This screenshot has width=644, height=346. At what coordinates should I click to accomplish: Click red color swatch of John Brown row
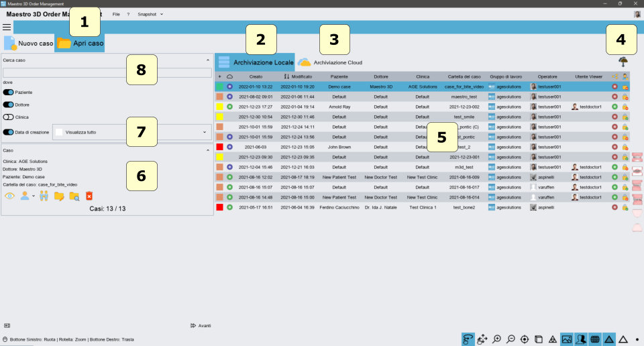(220, 147)
